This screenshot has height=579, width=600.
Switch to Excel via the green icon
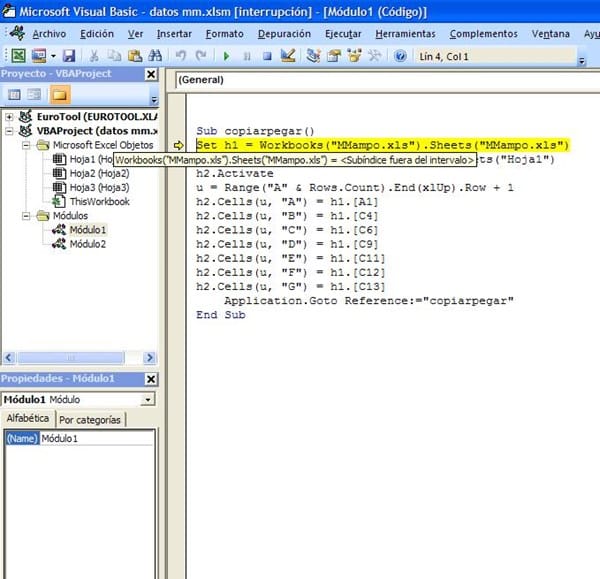[18, 56]
